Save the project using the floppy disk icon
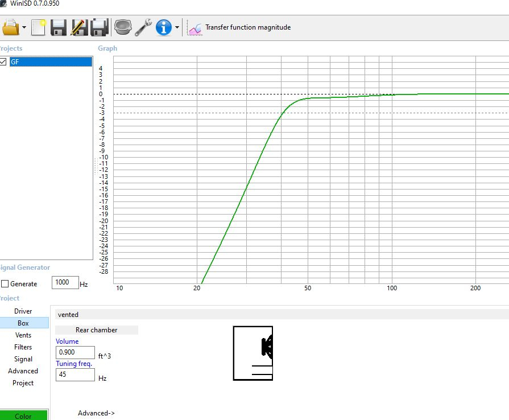Viewport: 509px width, 420px height. pyautogui.click(x=59, y=27)
